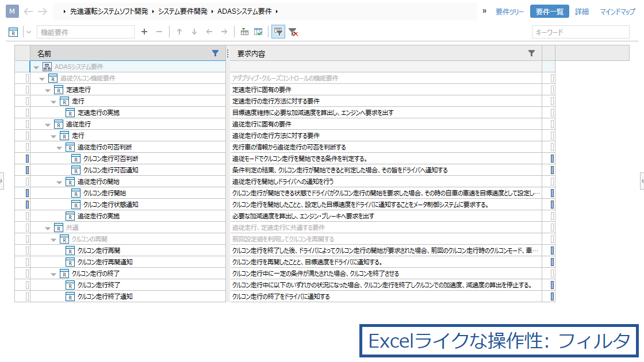The image size is (644, 362).
Task: Toggle the row marker left of クルコン走行可否判断
Action: tap(26, 159)
